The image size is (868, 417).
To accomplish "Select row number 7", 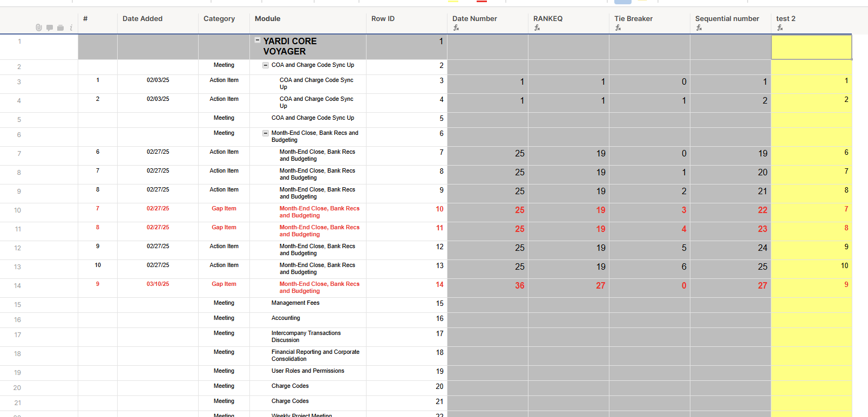I will (x=19, y=154).
